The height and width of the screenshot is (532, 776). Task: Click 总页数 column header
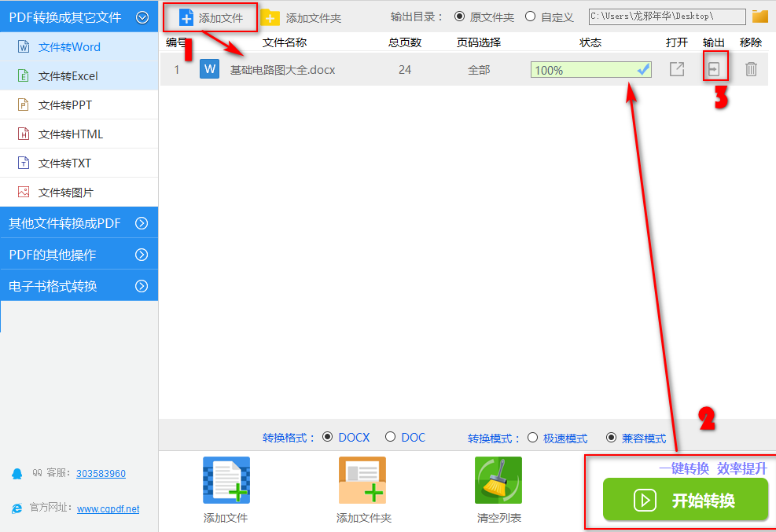click(x=405, y=42)
